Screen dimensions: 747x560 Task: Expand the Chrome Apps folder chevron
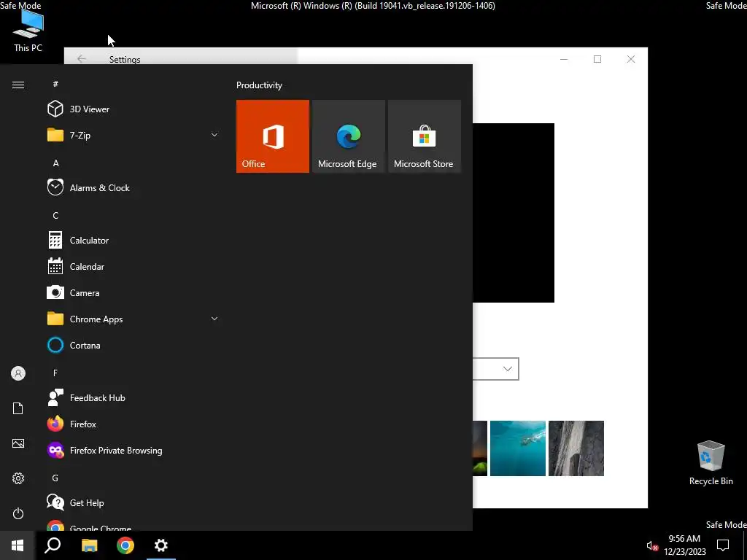point(214,319)
